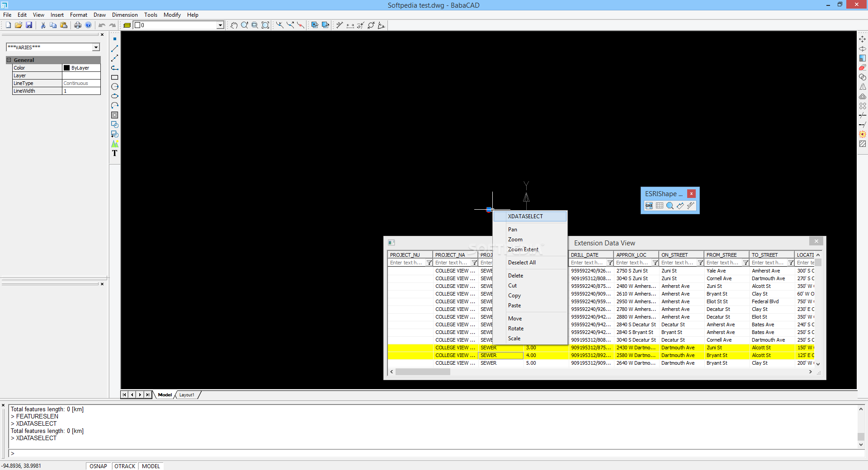Toggle OTRACK in status bar

[125, 466]
